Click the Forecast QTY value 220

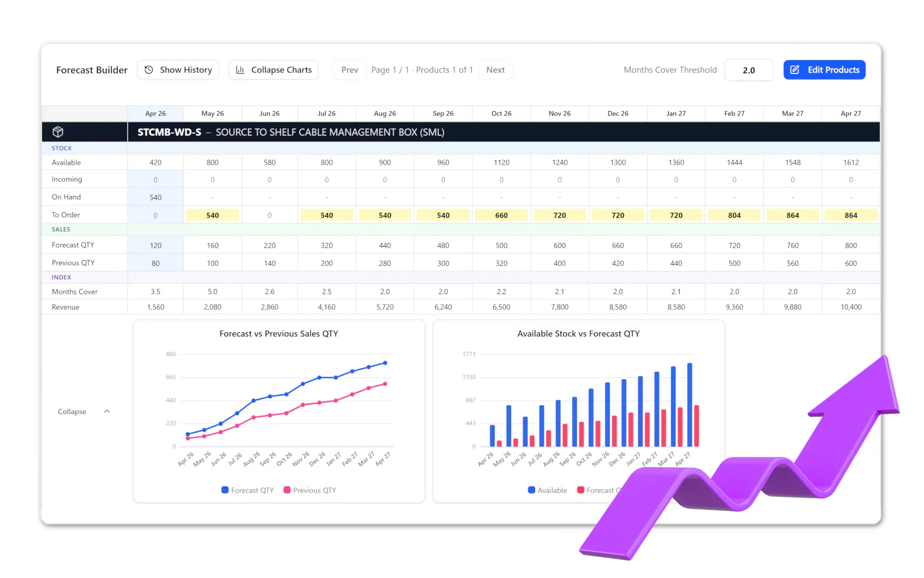[x=270, y=245]
